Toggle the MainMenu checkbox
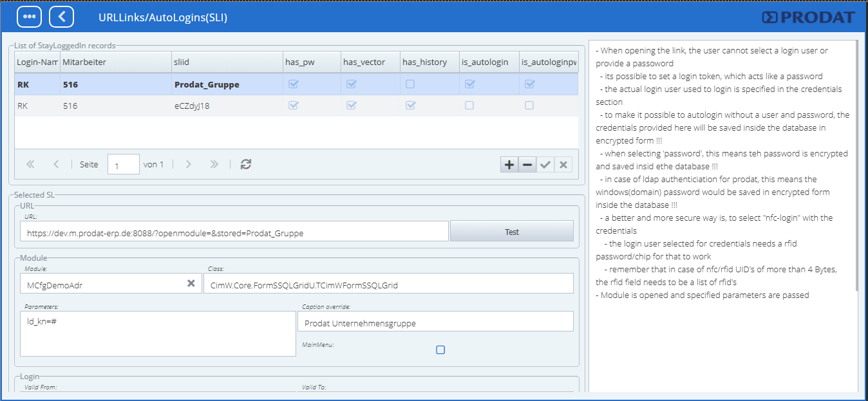The width and height of the screenshot is (868, 401). 440,350
